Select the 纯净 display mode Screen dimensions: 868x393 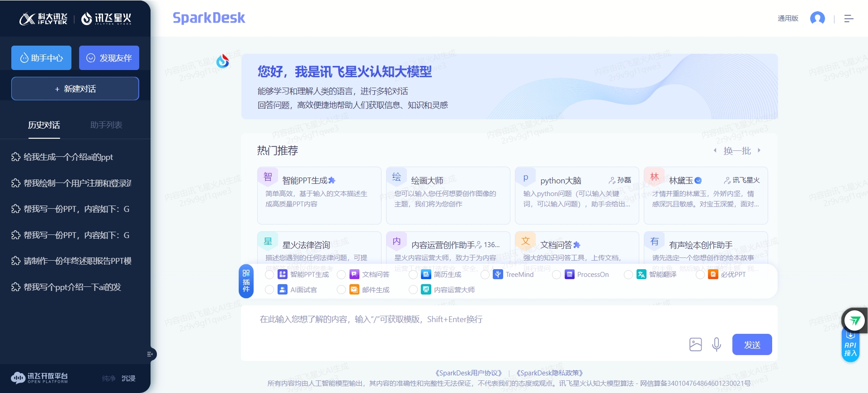click(x=108, y=379)
